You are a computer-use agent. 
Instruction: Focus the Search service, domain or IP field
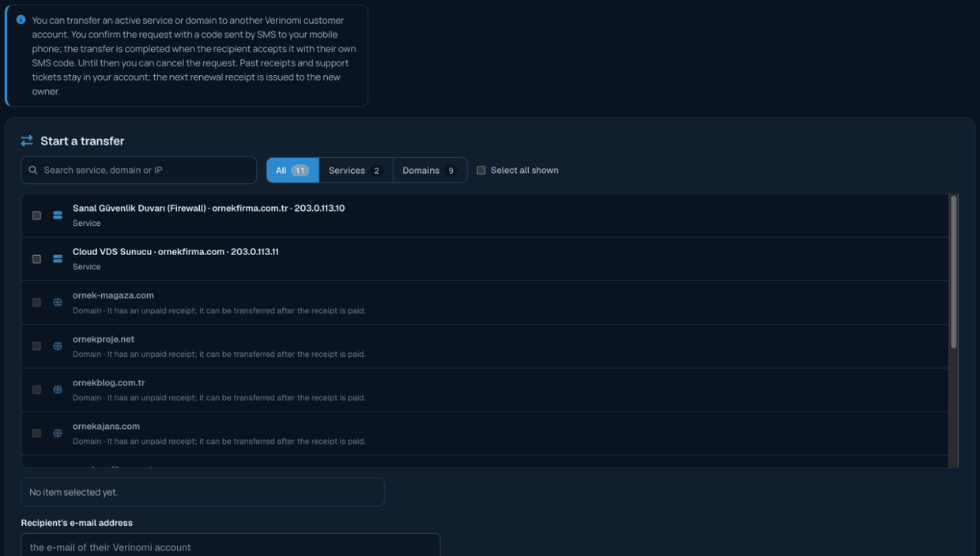(139, 170)
